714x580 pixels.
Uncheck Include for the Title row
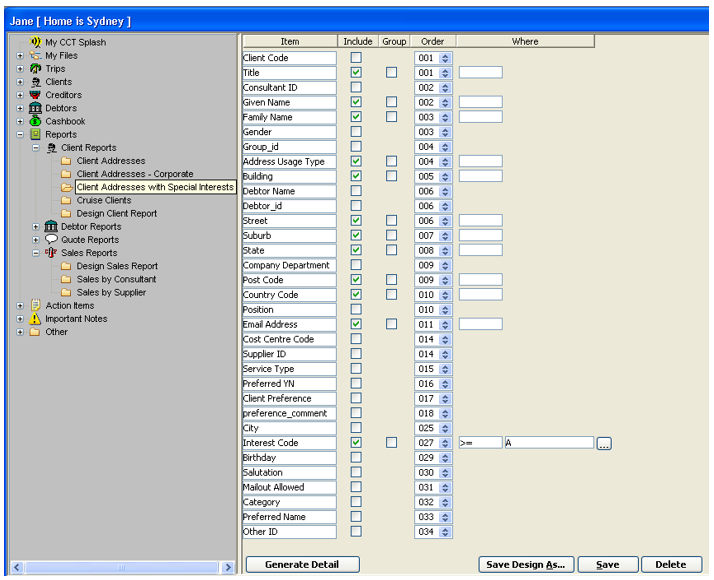356,72
